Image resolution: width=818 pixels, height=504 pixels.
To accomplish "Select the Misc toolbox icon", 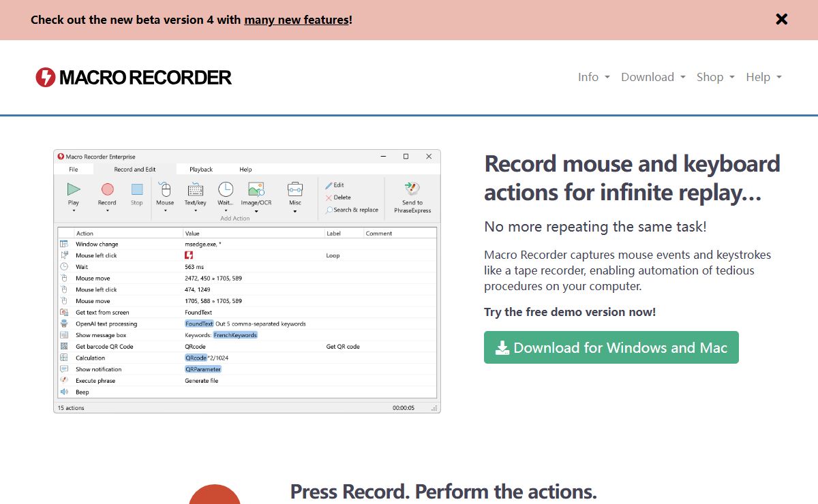I will point(295,189).
